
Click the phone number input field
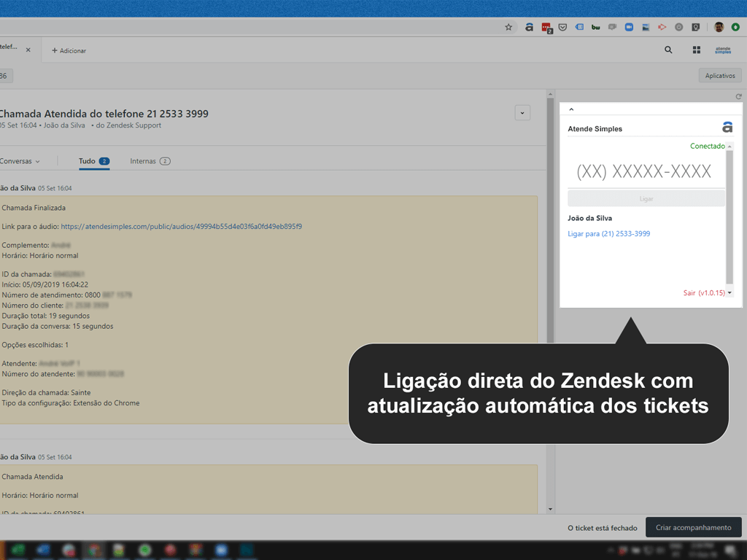point(643,172)
